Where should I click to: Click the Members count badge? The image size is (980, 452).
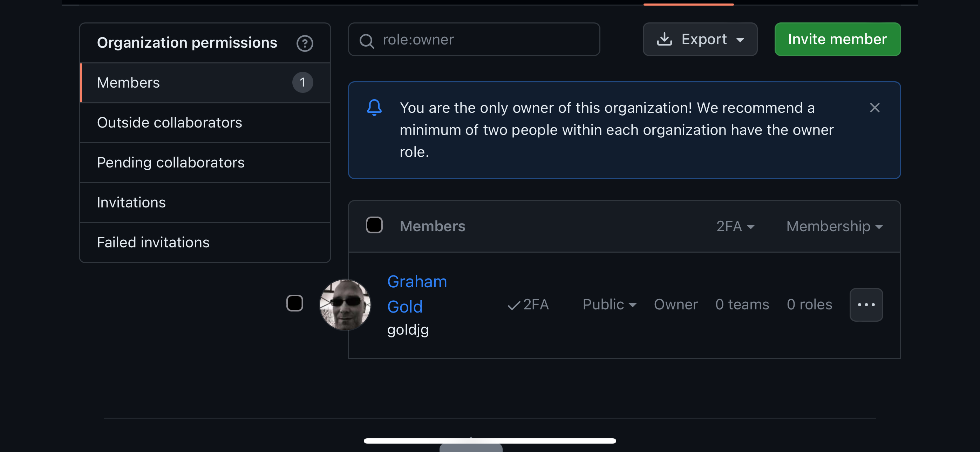pyautogui.click(x=302, y=82)
